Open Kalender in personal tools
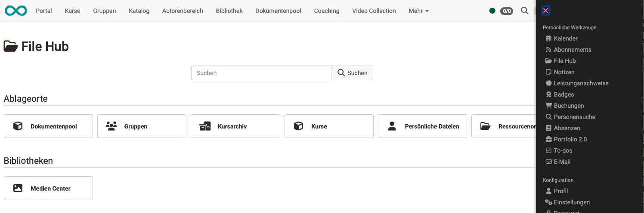The height and width of the screenshot is (213, 644). point(565,38)
